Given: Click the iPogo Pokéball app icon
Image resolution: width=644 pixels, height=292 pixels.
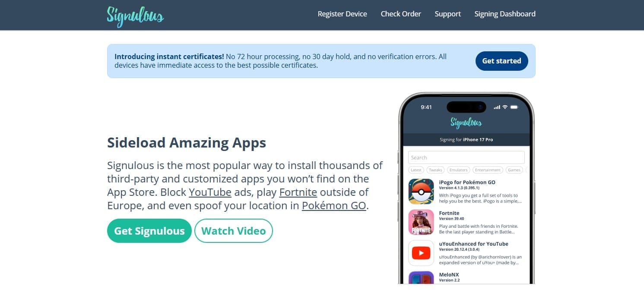Looking at the screenshot, I should click(421, 191).
